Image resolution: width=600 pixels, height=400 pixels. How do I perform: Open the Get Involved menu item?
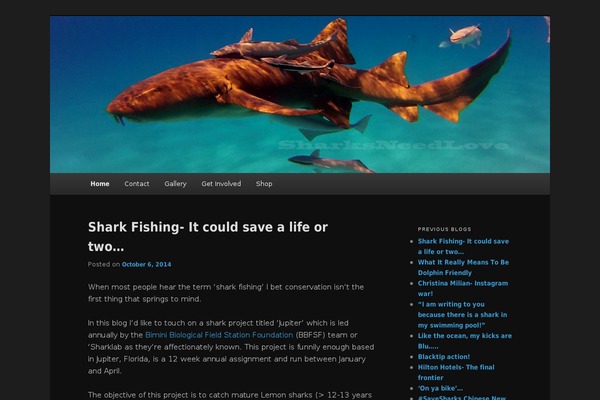click(x=221, y=184)
